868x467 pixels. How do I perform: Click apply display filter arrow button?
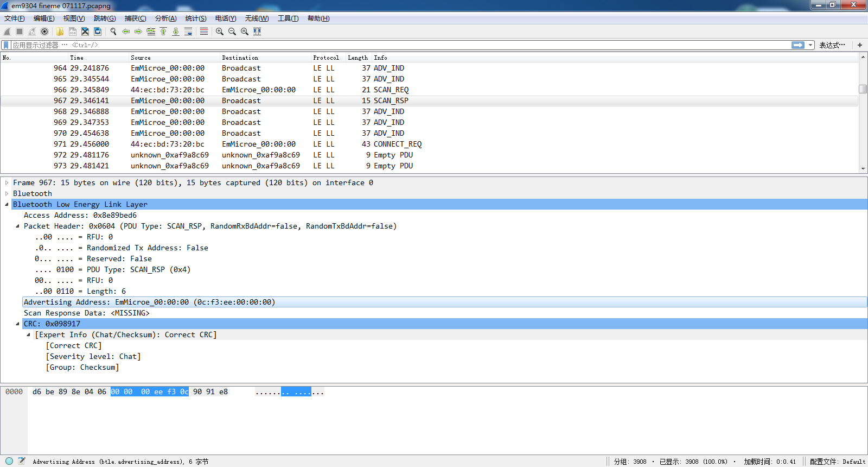pos(798,45)
